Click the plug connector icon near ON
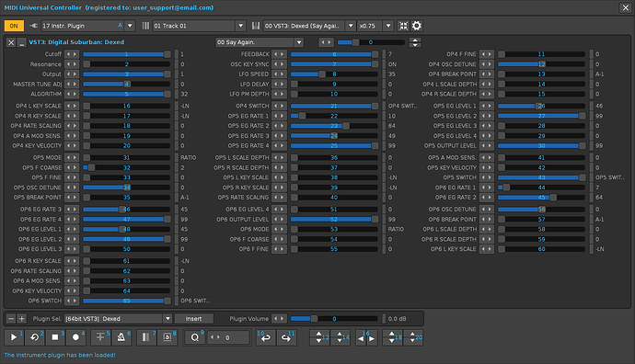The width and height of the screenshot is (635, 364). [x=34, y=26]
